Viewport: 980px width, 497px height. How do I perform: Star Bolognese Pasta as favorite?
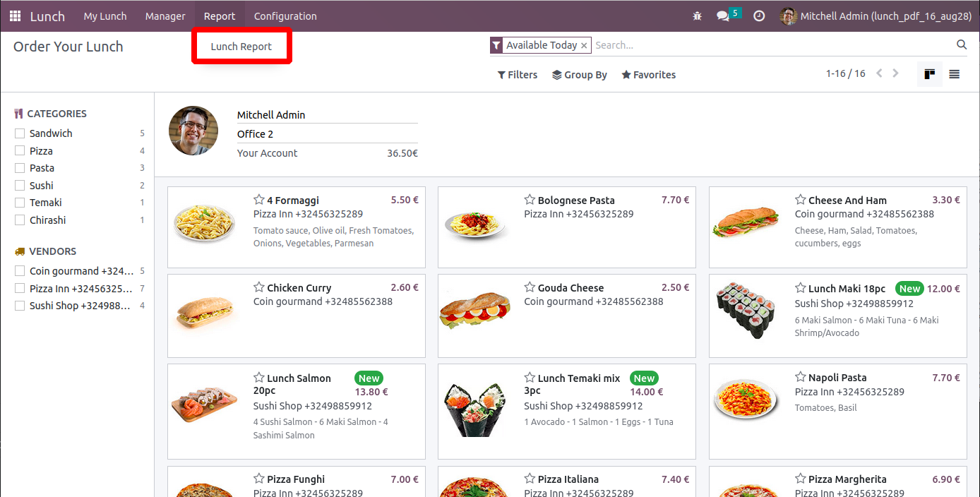[x=530, y=200]
